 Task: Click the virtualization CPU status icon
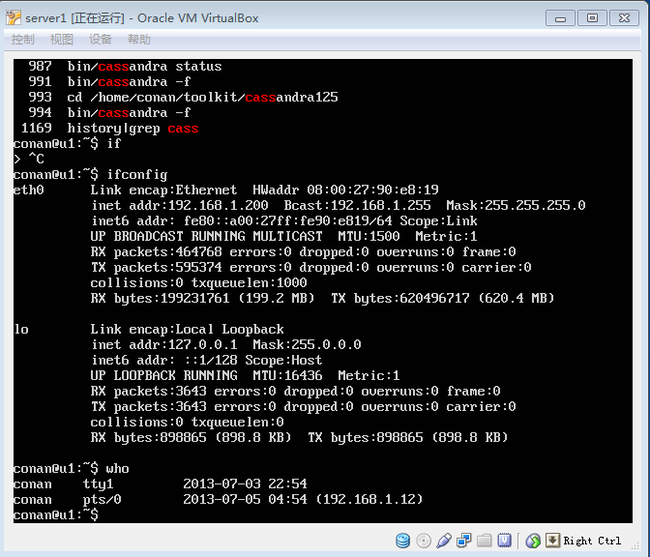tap(504, 540)
